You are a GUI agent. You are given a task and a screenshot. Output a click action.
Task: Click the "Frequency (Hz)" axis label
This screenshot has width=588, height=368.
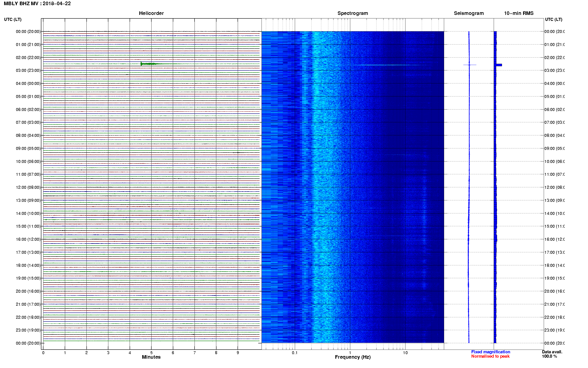point(353,357)
